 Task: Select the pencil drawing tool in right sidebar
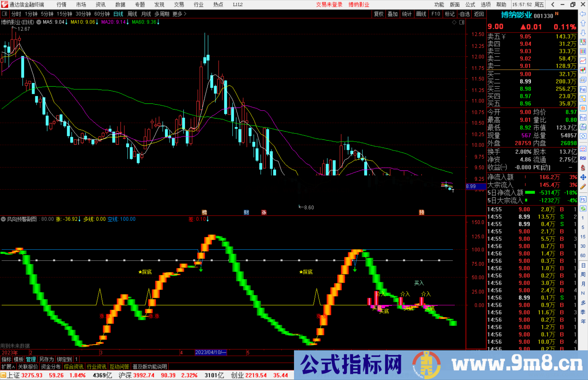[x=583, y=187]
